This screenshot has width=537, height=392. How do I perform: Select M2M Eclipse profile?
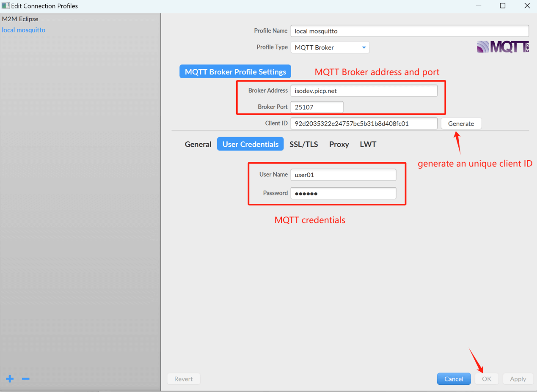point(20,19)
